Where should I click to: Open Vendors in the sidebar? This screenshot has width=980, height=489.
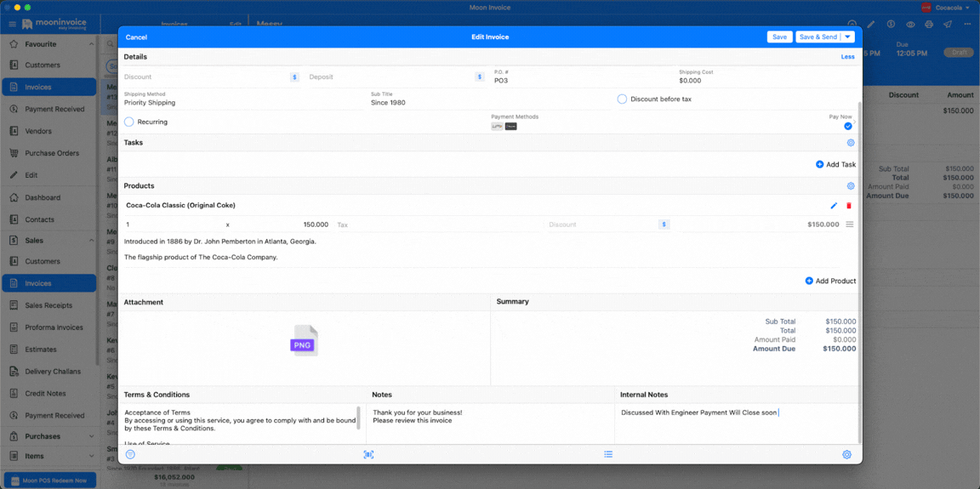48,131
